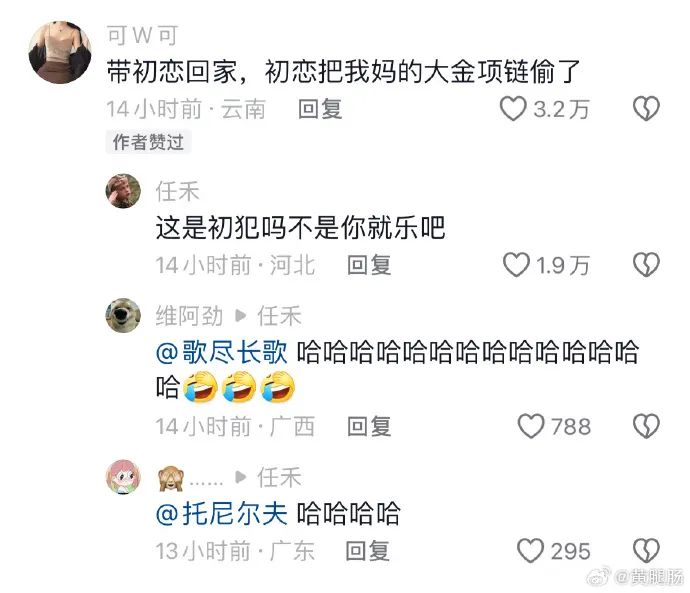Open 维阿劲's dog avatar
The image size is (690, 593).
tap(123, 315)
